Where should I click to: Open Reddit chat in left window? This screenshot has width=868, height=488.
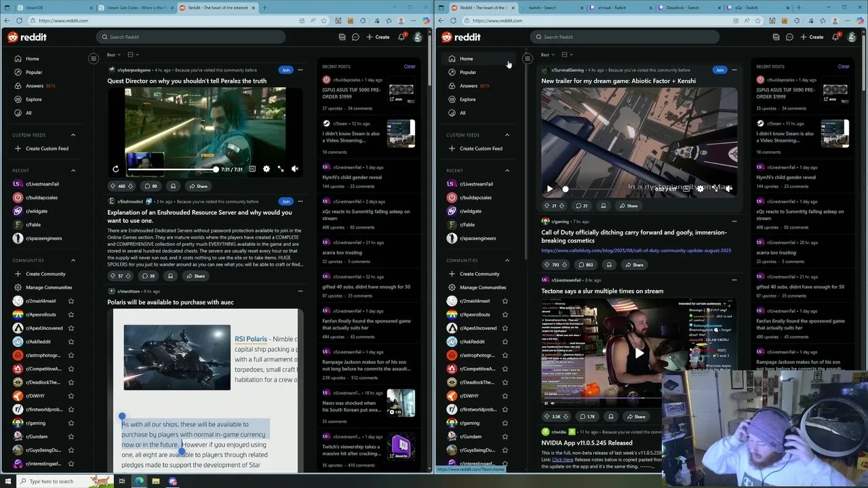click(x=355, y=37)
